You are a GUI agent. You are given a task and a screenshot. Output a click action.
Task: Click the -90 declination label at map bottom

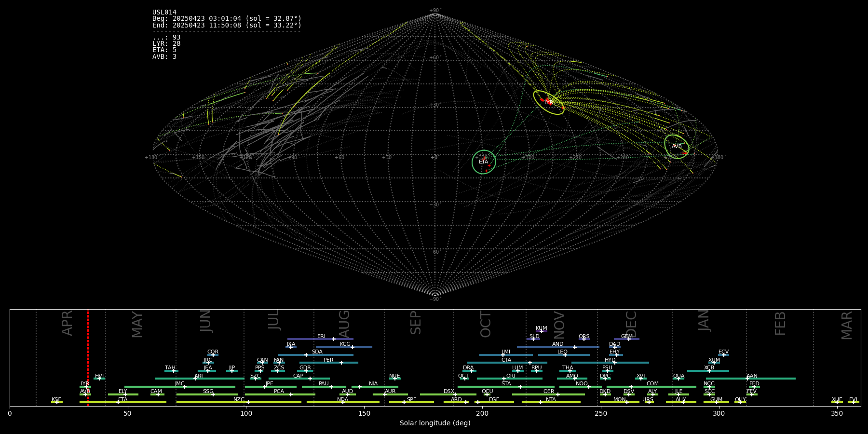point(434,299)
